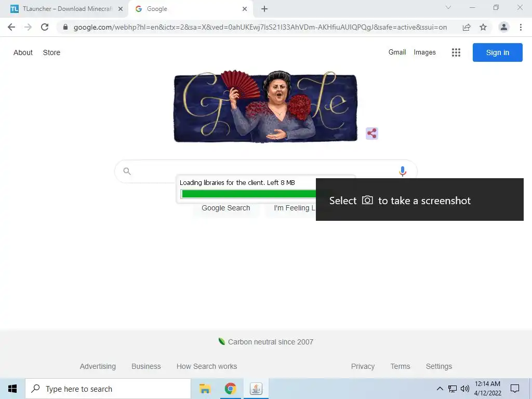
Task: View site info via padlock icon
Action: (65, 27)
